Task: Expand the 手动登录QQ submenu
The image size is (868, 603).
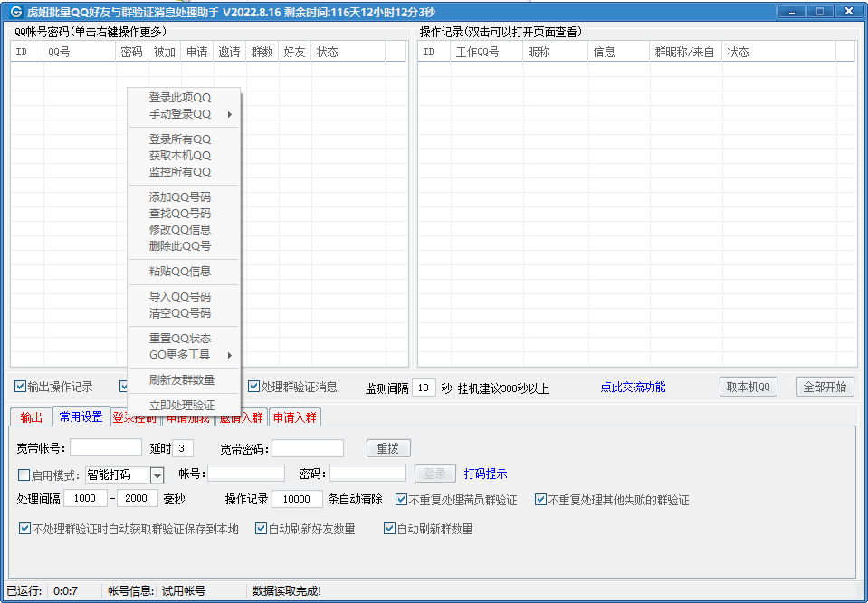Action: (184, 114)
